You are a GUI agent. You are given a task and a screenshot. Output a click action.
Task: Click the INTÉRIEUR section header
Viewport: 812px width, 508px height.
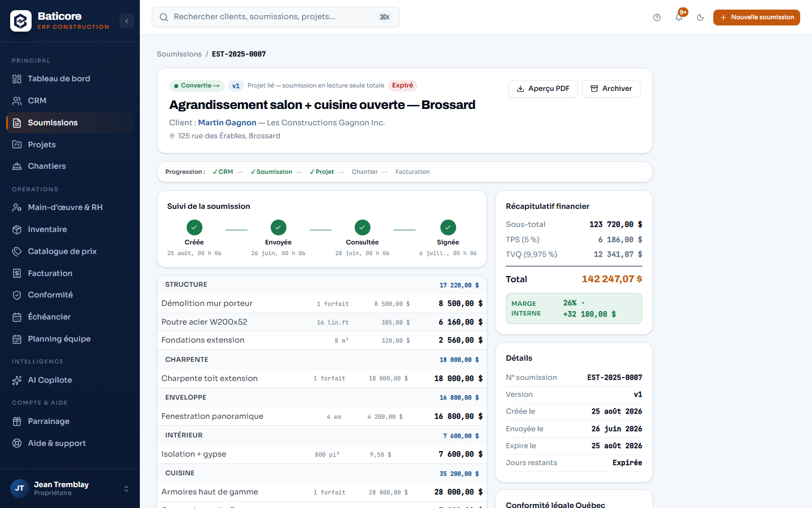click(x=322, y=435)
